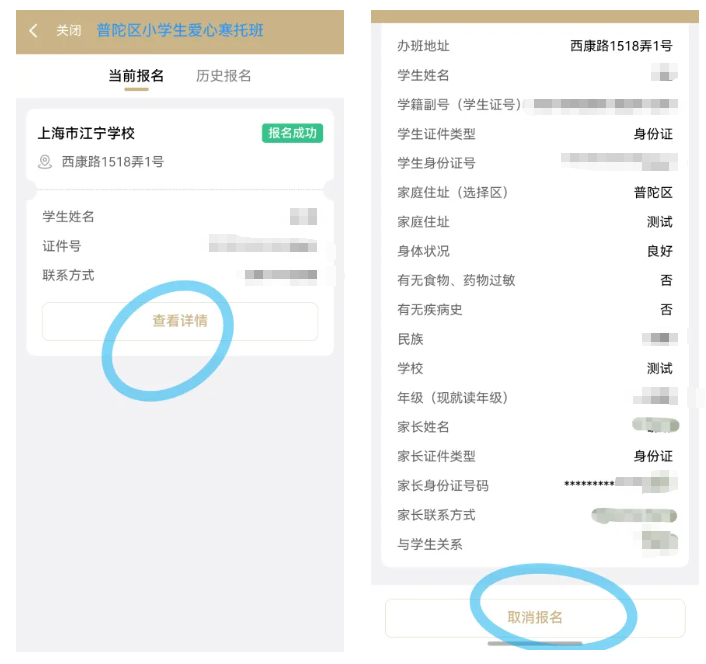Tap the 报名成功 status badge
This screenshot has height=664, width=706.
292,133
